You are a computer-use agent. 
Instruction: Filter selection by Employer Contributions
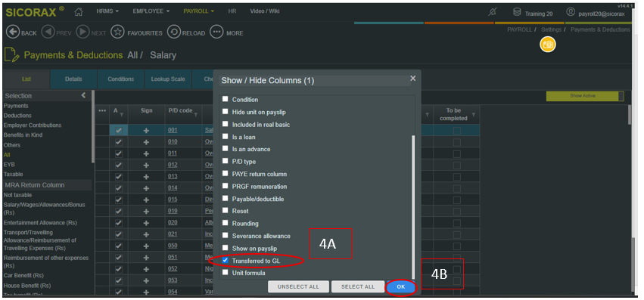pyautogui.click(x=33, y=125)
